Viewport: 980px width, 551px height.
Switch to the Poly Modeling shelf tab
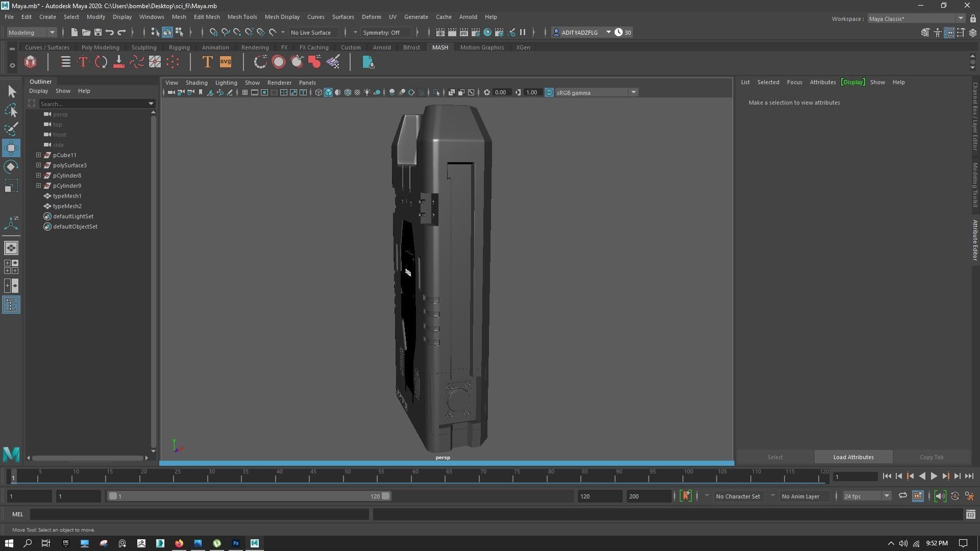click(x=100, y=47)
